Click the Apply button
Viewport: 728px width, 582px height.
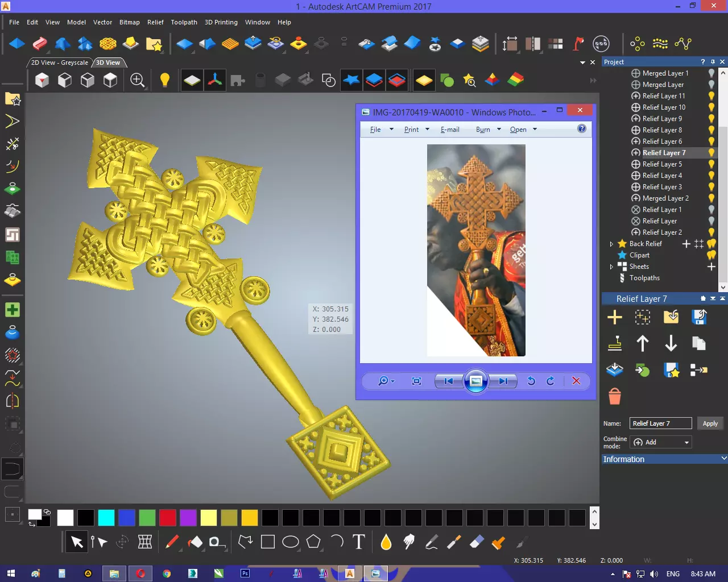710,423
